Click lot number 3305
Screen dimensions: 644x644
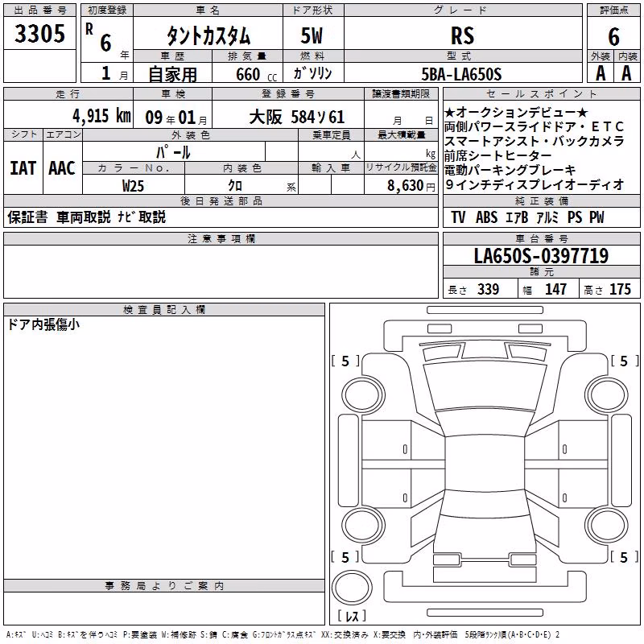[x=39, y=34]
